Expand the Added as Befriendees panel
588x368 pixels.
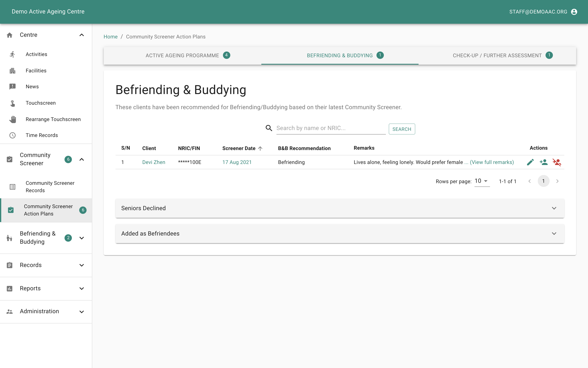click(340, 234)
